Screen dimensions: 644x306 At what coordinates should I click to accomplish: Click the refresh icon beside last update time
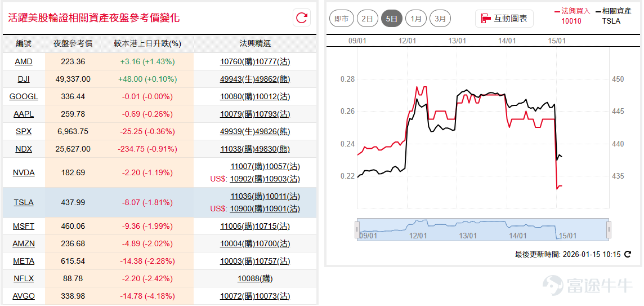click(x=627, y=254)
